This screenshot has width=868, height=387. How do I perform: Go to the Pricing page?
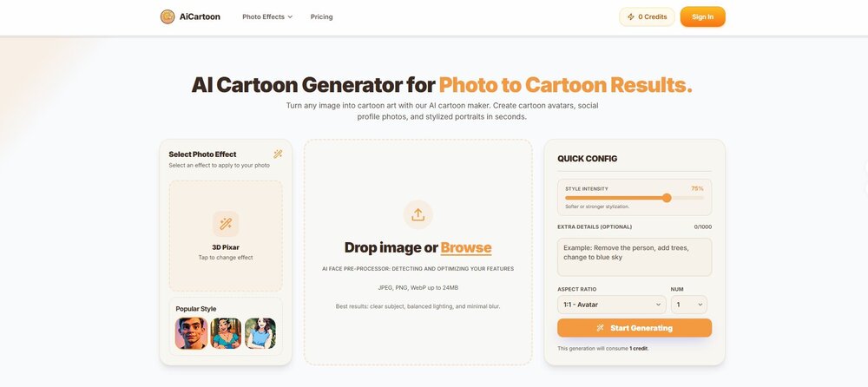pos(321,16)
